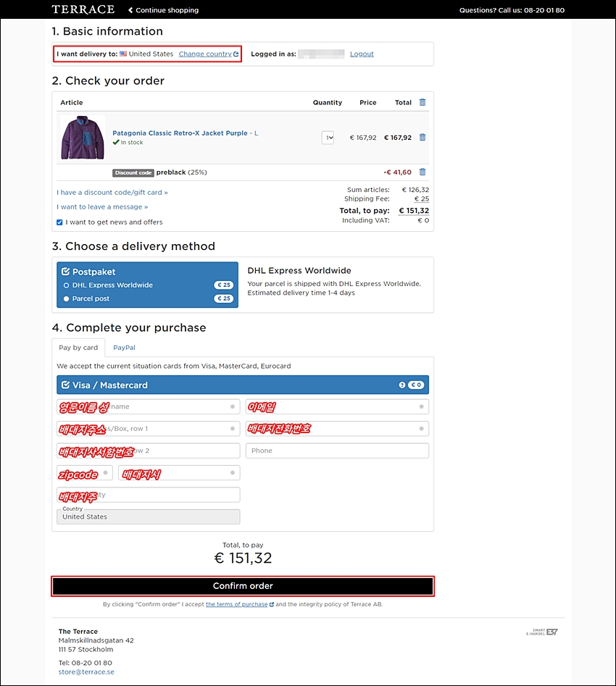The width and height of the screenshot is (616, 686).
Task: Click the € 25 value next to Shipping Fee
Action: 422,198
